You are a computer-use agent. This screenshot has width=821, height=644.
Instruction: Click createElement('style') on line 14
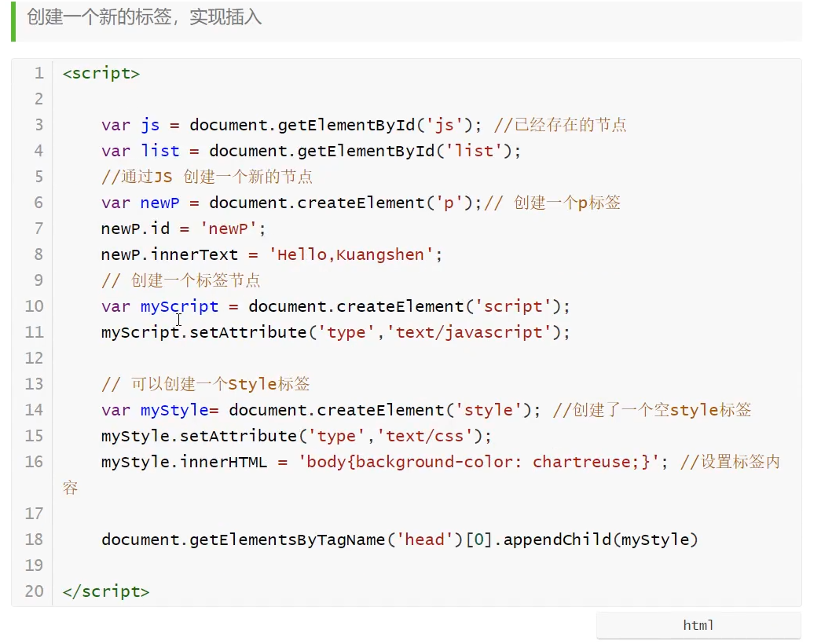click(x=423, y=410)
